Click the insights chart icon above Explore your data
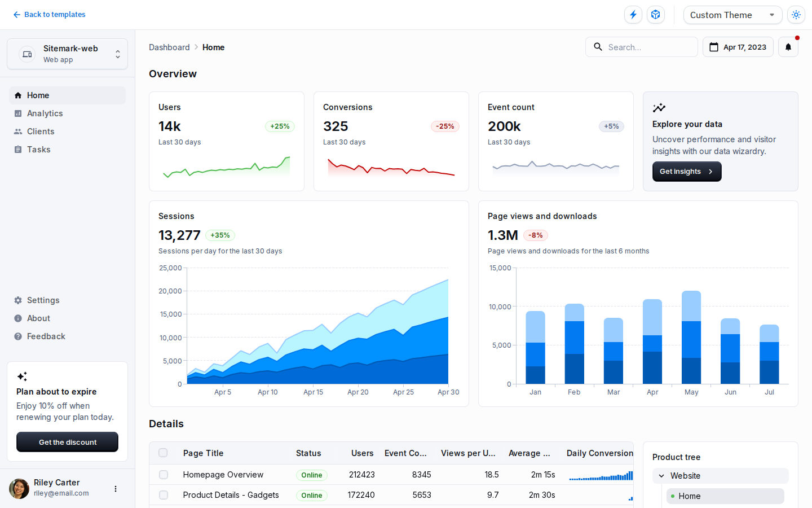 coord(659,108)
